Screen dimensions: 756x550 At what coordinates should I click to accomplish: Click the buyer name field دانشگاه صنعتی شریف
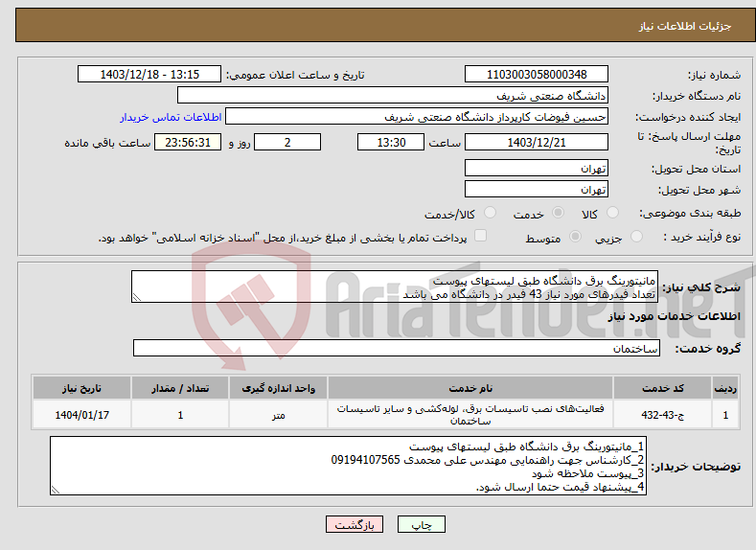tap(393, 96)
